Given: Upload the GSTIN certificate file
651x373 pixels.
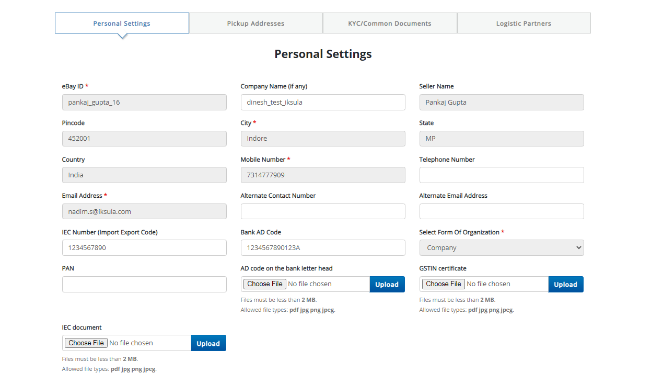Looking at the screenshot, I should pos(565,285).
